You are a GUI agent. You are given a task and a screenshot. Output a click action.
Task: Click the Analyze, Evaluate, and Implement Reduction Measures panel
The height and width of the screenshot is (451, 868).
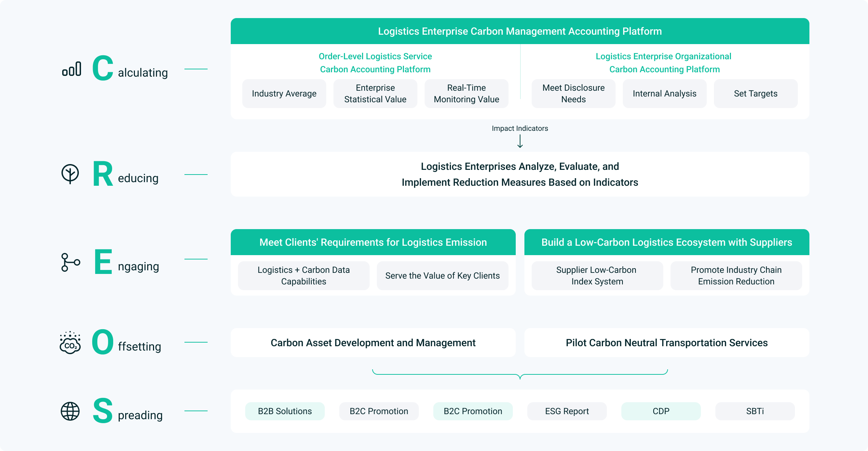click(x=520, y=174)
